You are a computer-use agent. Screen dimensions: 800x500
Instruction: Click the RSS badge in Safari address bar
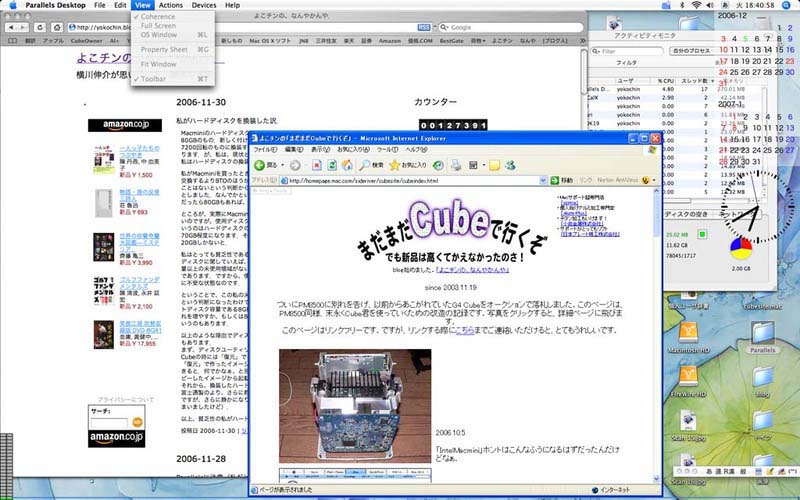click(423, 27)
